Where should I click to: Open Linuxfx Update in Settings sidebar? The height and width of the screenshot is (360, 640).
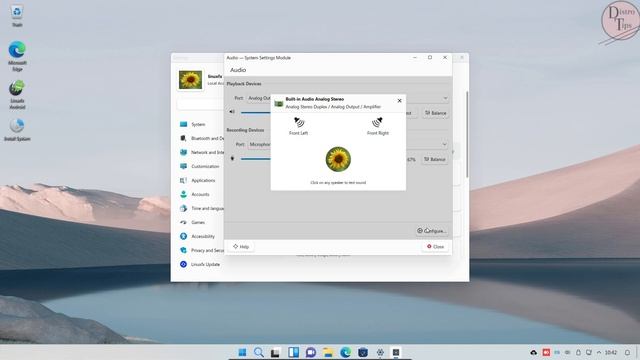[x=201, y=264]
